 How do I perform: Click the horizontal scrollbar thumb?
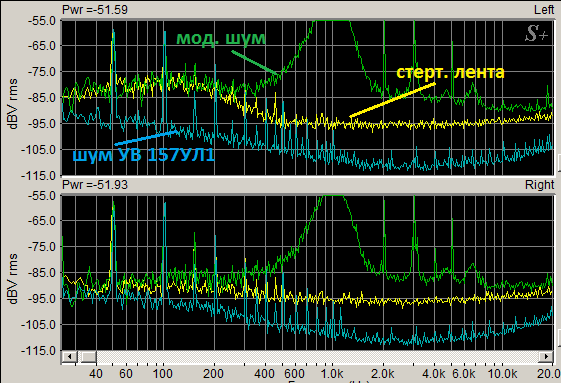[x=87, y=357]
